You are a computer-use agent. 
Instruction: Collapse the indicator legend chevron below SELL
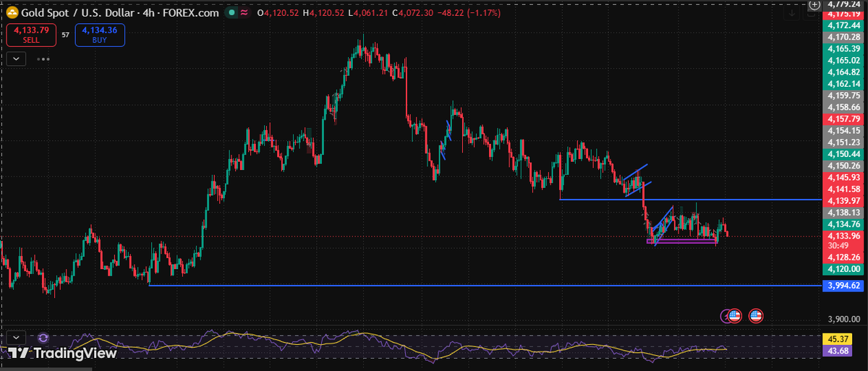(x=16, y=59)
